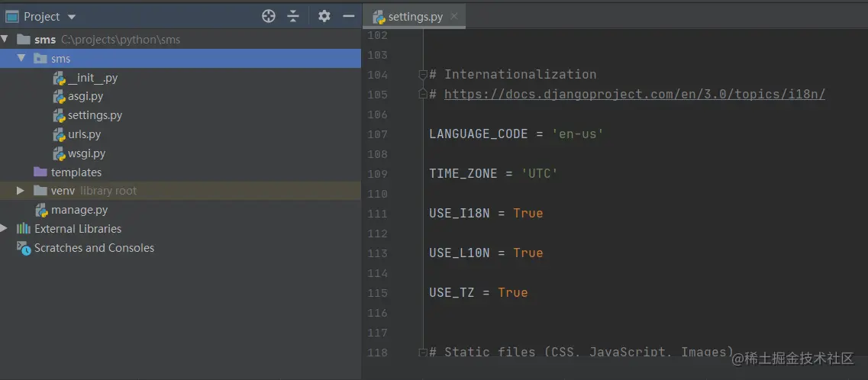The width and height of the screenshot is (868, 380).
Task: Open __init__.py file
Action: pyautogui.click(x=92, y=78)
